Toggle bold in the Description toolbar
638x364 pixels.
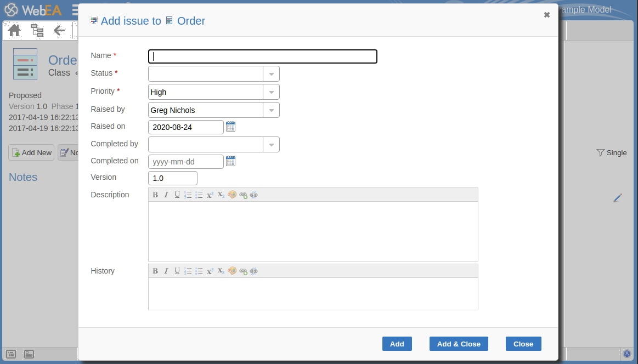click(x=155, y=195)
